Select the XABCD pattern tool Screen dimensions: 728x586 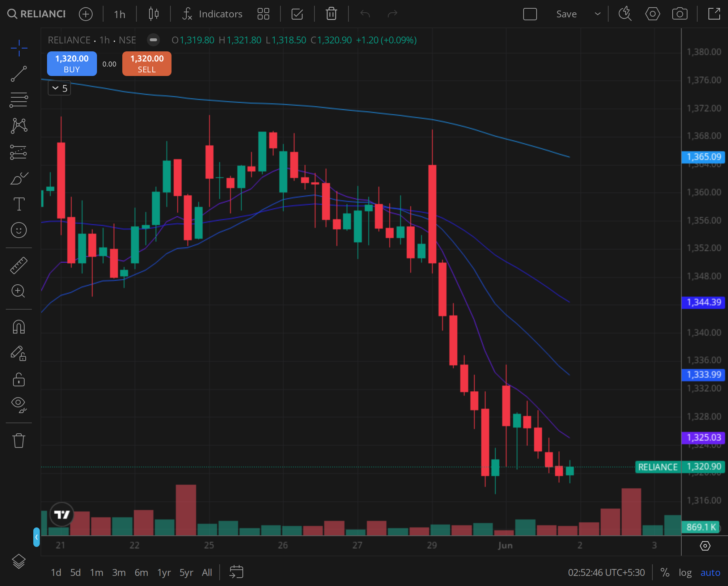[19, 126]
